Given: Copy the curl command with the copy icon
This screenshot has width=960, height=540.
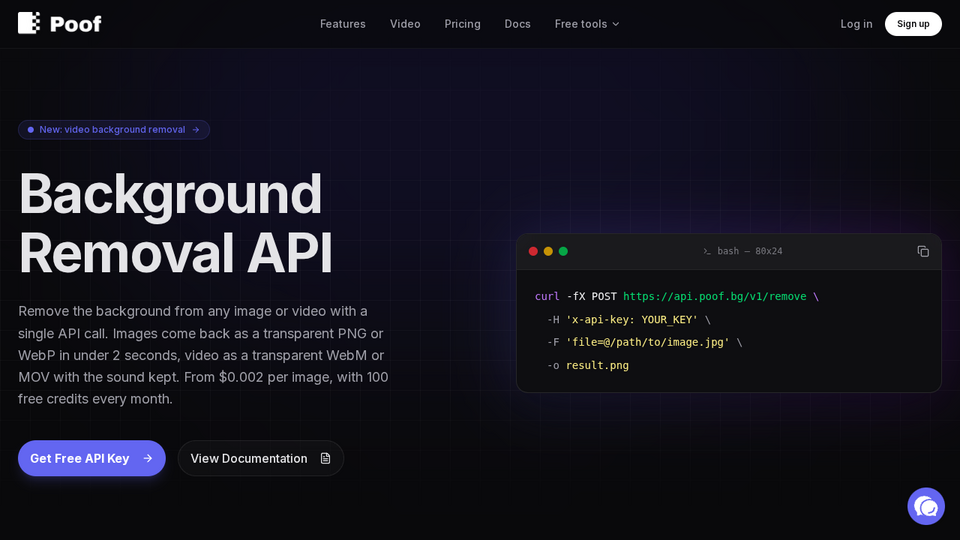Looking at the screenshot, I should pyautogui.click(x=923, y=252).
